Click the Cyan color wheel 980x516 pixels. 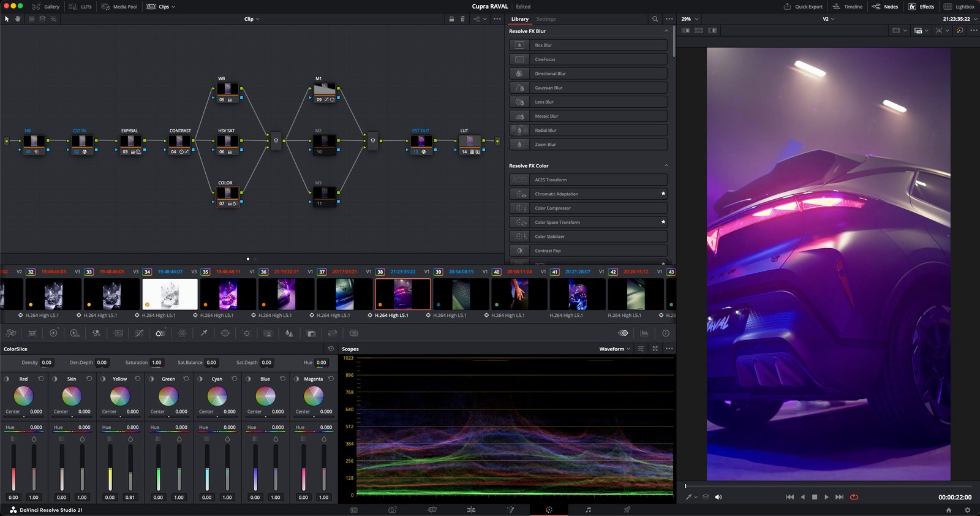click(217, 396)
